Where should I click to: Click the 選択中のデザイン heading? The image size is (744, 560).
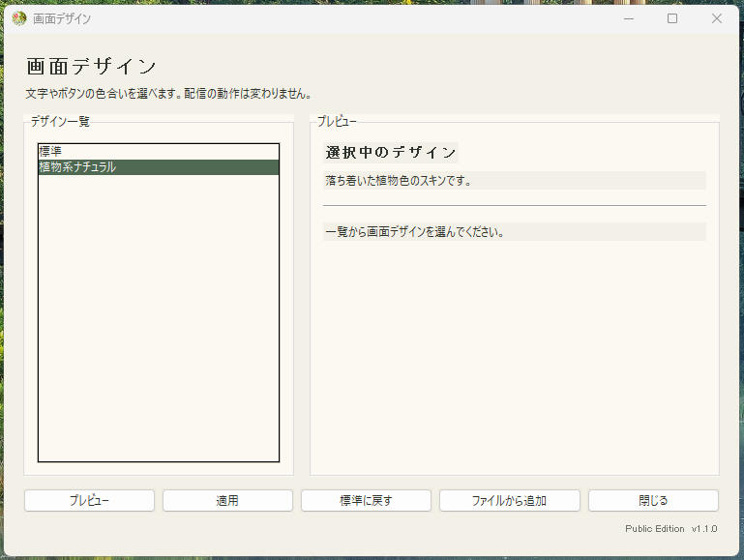pos(391,153)
